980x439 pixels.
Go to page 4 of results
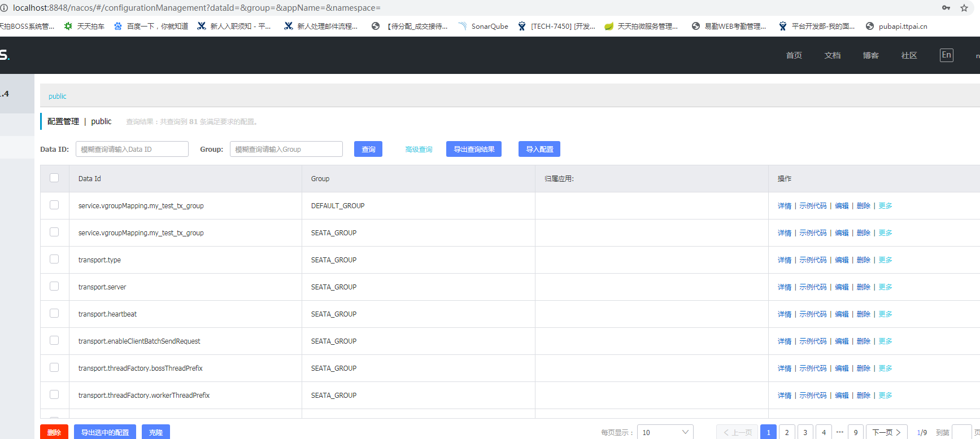[824, 432]
